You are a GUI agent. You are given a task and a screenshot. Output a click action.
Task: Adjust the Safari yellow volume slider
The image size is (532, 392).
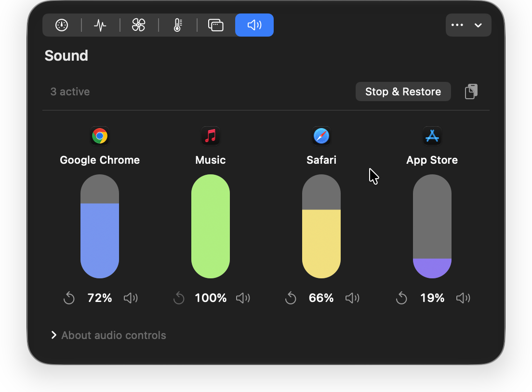click(x=321, y=226)
